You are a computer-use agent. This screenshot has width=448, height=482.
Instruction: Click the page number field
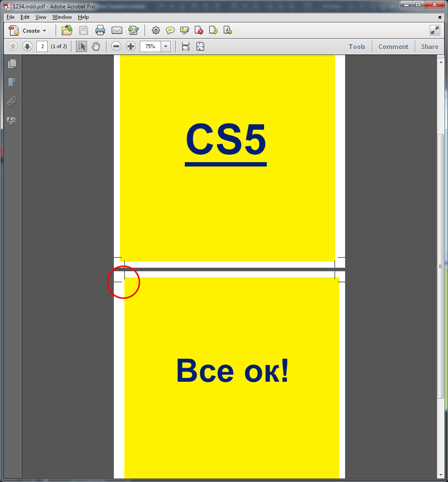point(42,46)
